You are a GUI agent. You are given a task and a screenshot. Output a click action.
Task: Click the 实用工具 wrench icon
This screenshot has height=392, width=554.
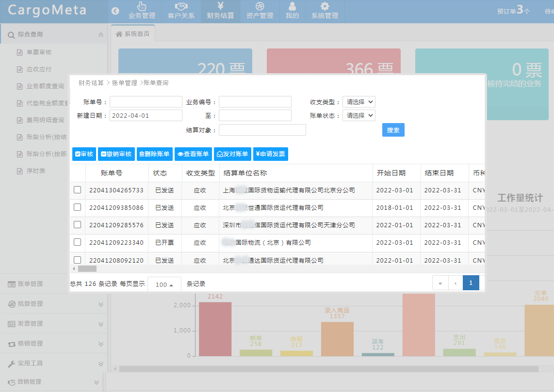tap(11, 364)
